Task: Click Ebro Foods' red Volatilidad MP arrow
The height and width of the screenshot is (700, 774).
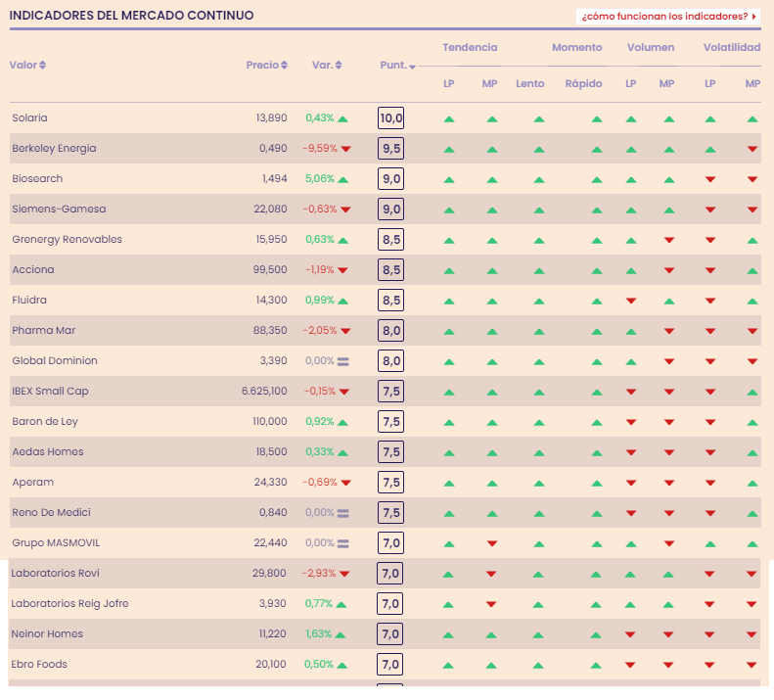Action: [751, 665]
